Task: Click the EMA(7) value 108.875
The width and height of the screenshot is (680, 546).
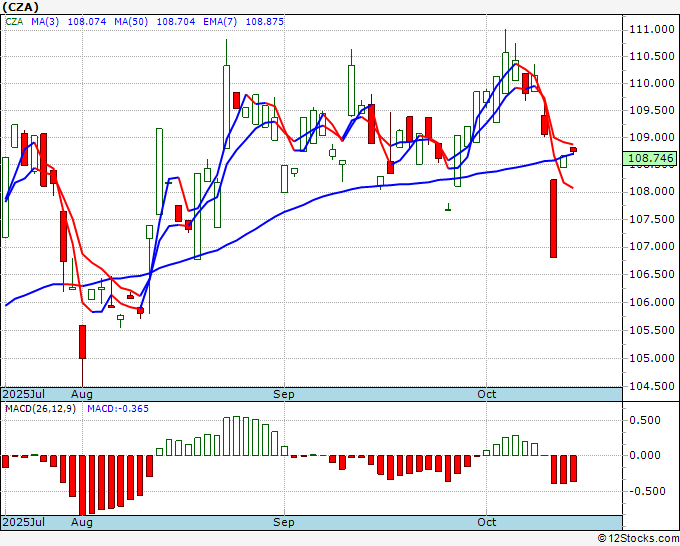Action: (265, 21)
